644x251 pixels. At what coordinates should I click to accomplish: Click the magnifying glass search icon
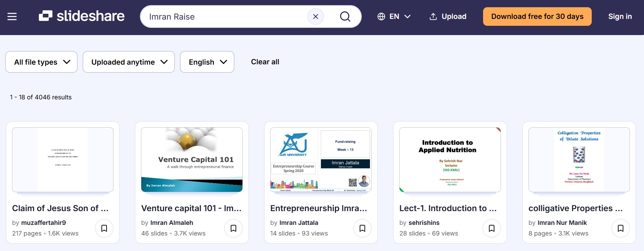click(345, 17)
